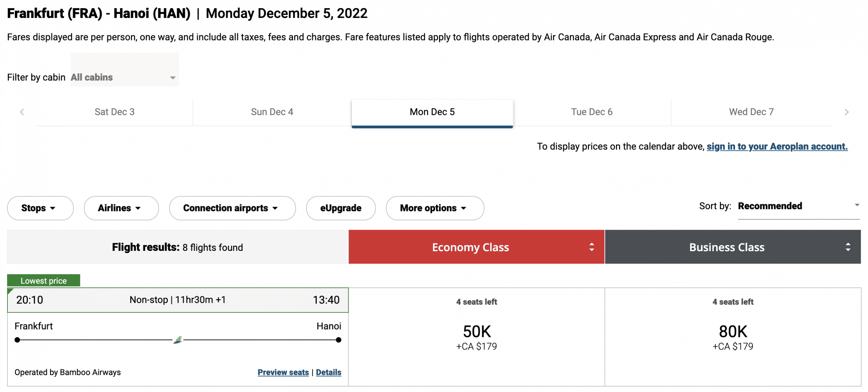Toggle the eUpgrade filter
868x392 pixels.
(340, 208)
